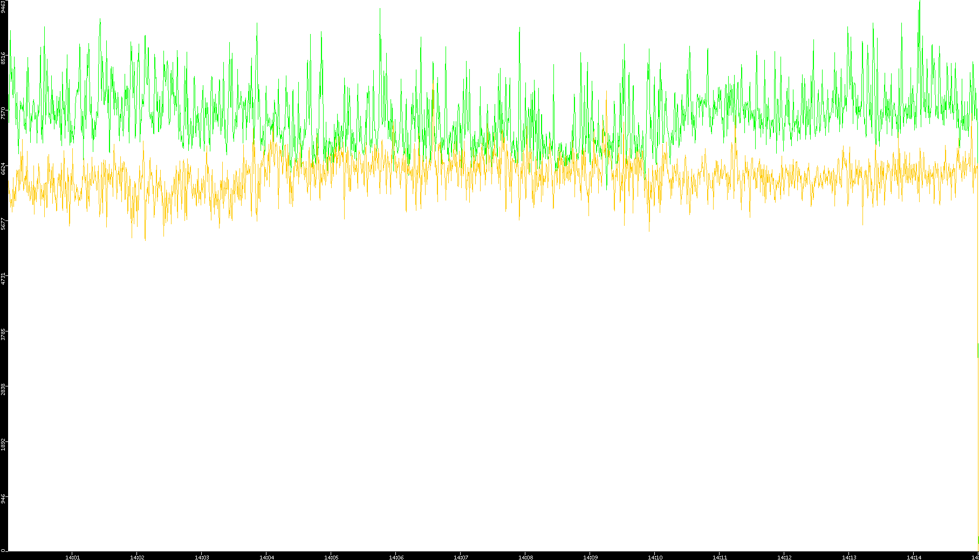This screenshot has height=560, width=979.
Task: Click the 9463 maximum value axis label
Action: 4,7
